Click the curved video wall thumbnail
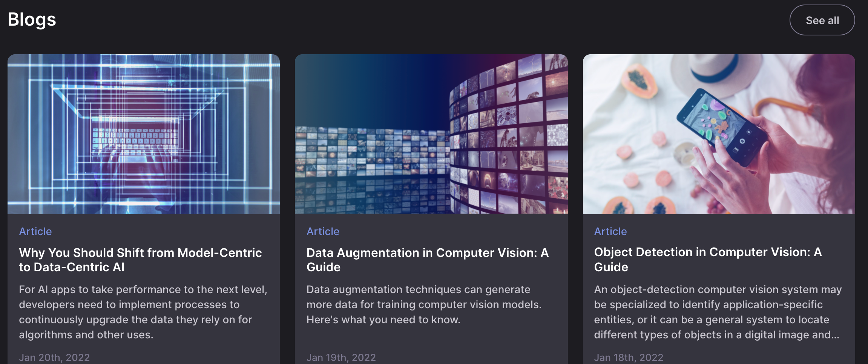Screen dimensions: 868x364 tap(431, 134)
